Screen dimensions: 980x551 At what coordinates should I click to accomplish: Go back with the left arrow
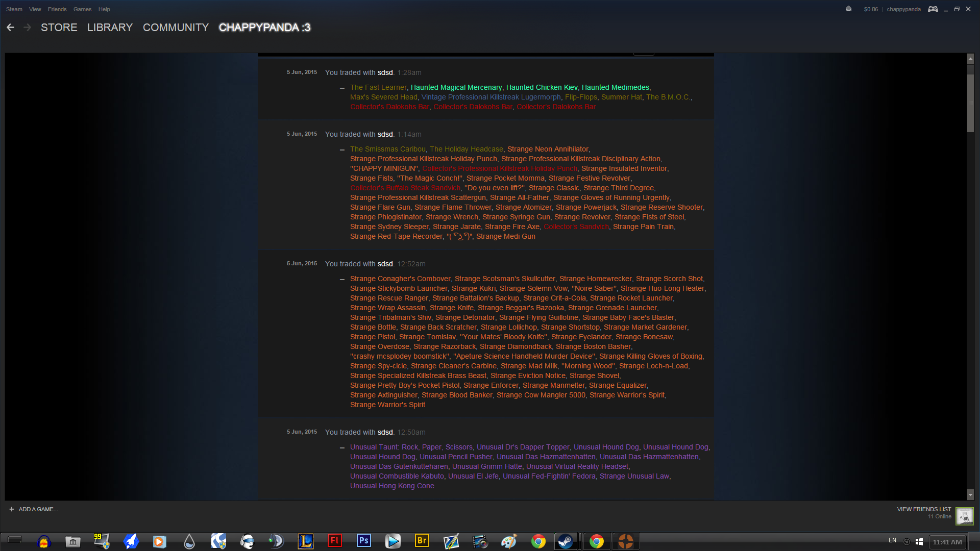click(11, 28)
